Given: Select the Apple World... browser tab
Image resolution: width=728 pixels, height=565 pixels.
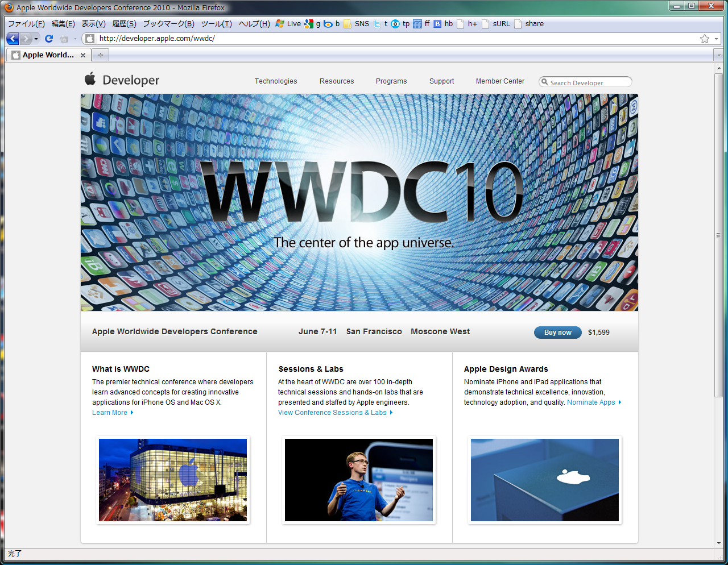Looking at the screenshot, I should [48, 55].
